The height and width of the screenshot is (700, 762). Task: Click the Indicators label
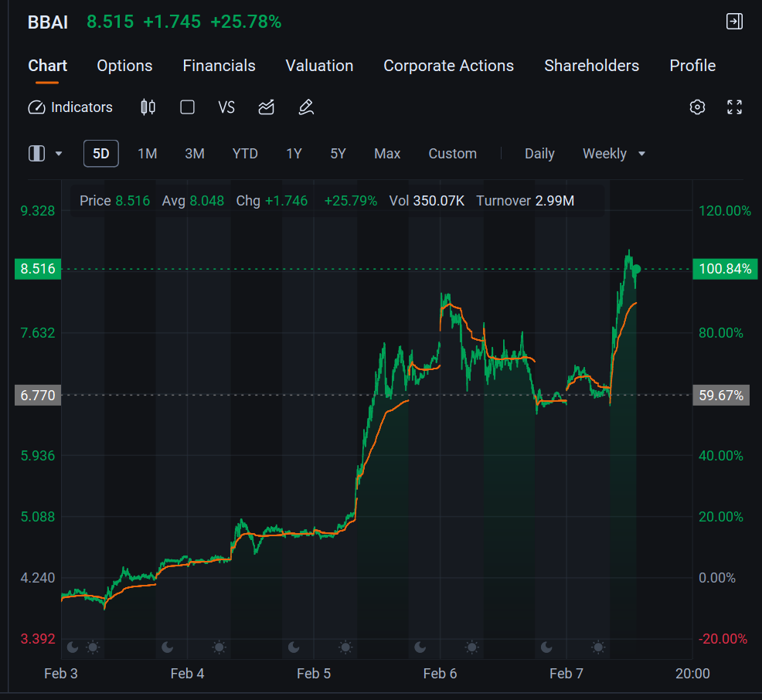[x=82, y=107]
